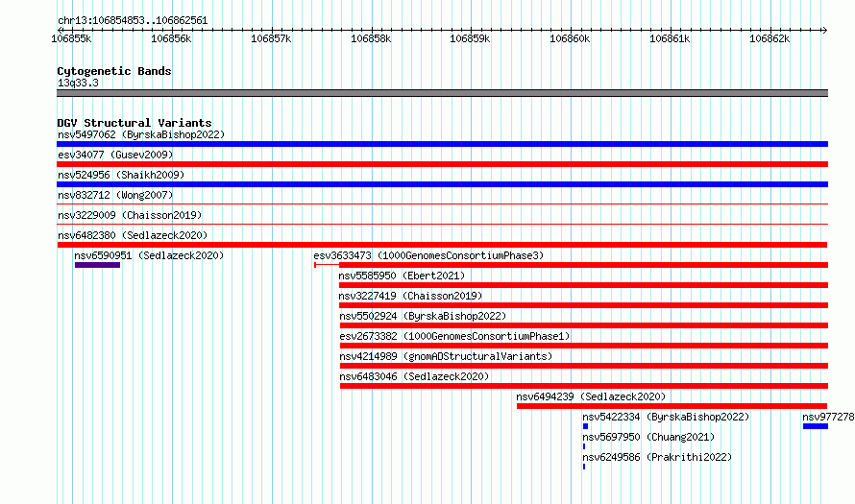Open the nsv6483046 (Sedlazeck2020) label

pyautogui.click(x=414, y=376)
